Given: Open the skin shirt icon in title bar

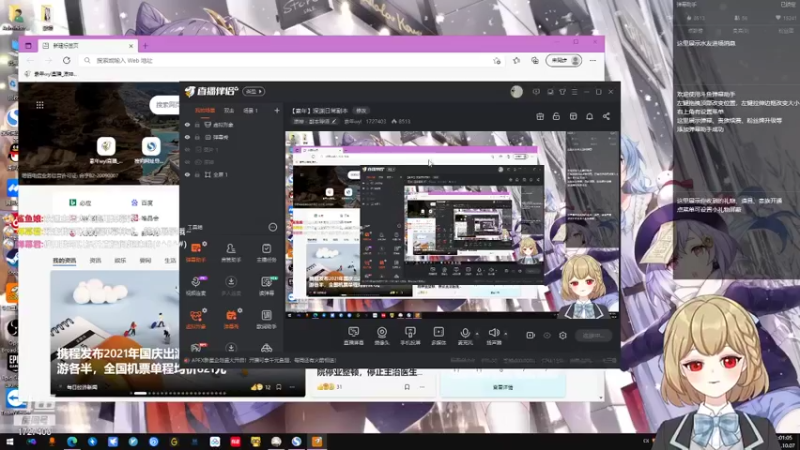Looking at the screenshot, I should (562, 92).
